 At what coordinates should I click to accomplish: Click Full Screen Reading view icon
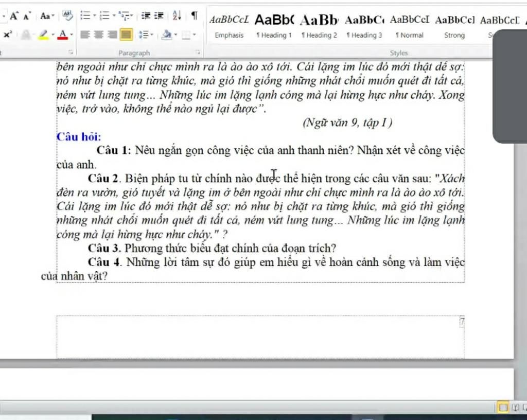tap(516, 407)
